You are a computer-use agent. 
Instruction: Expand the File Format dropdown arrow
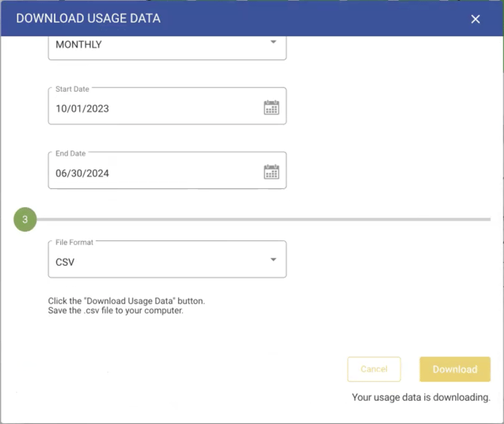(x=273, y=261)
